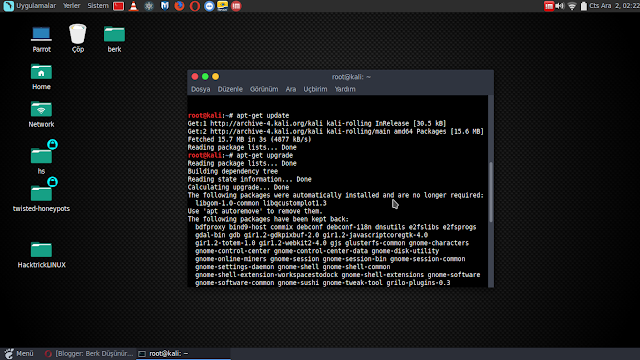Select the Çöp trash desktop icon
Screen dimensions: 640x360
[78, 39]
